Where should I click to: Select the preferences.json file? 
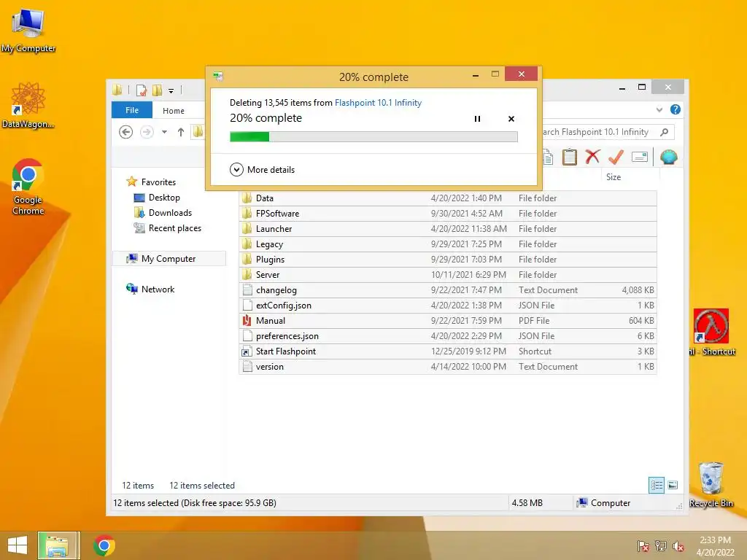pyautogui.click(x=447, y=335)
